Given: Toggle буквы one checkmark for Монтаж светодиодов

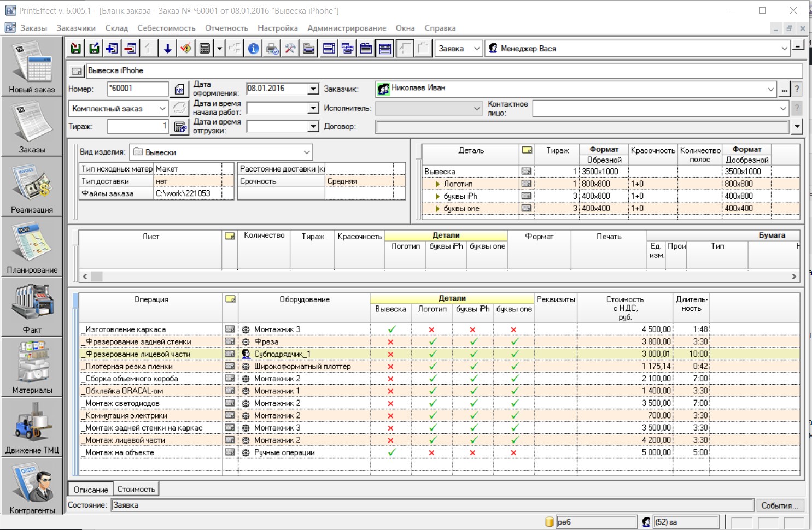Looking at the screenshot, I should 514,403.
